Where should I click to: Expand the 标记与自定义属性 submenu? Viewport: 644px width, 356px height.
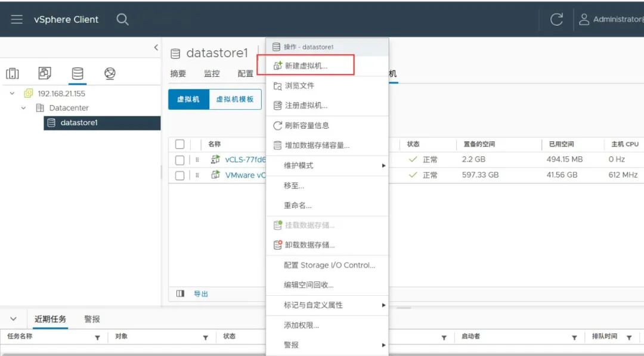(327, 305)
